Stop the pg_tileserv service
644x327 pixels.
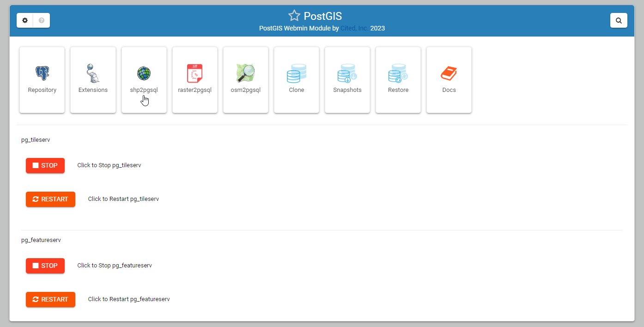[x=45, y=165]
